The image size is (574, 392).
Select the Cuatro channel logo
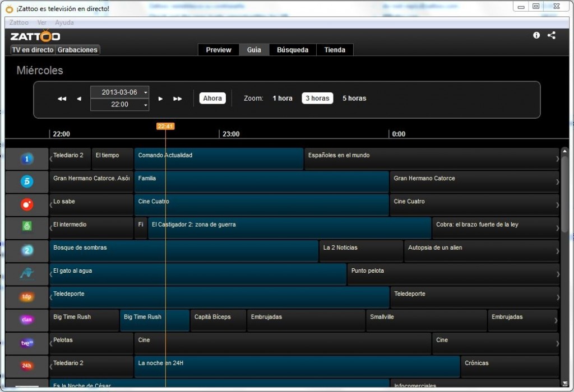click(x=27, y=205)
